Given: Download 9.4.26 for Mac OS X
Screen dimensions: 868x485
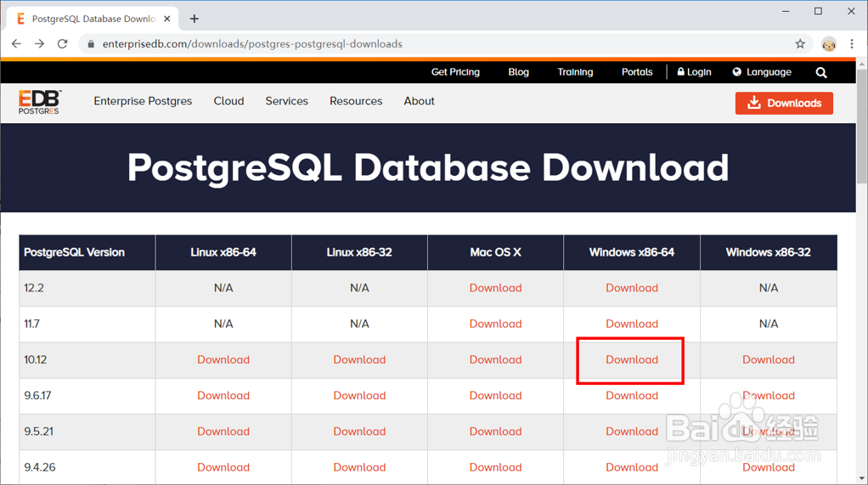Looking at the screenshot, I should tap(495, 467).
